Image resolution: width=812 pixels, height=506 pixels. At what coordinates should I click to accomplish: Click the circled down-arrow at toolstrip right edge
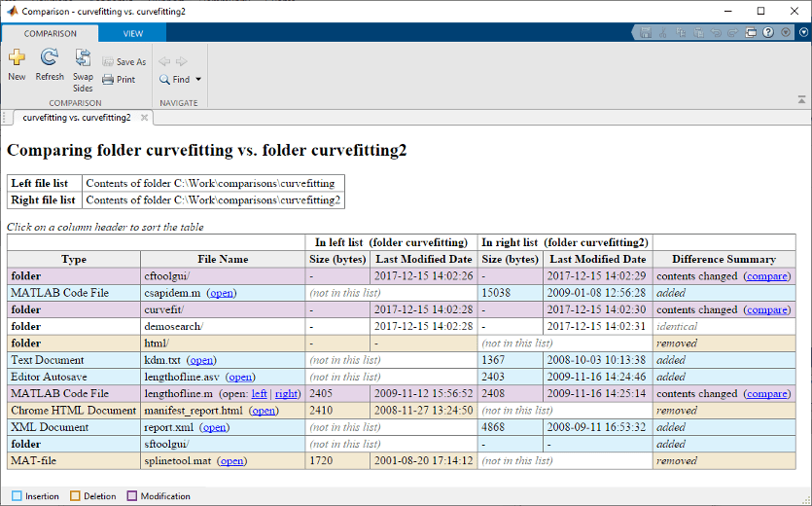pyautogui.click(x=803, y=32)
